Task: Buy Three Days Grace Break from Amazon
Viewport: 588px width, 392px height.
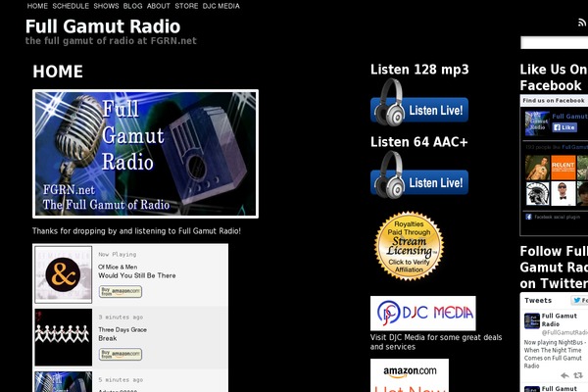Action: [121, 354]
